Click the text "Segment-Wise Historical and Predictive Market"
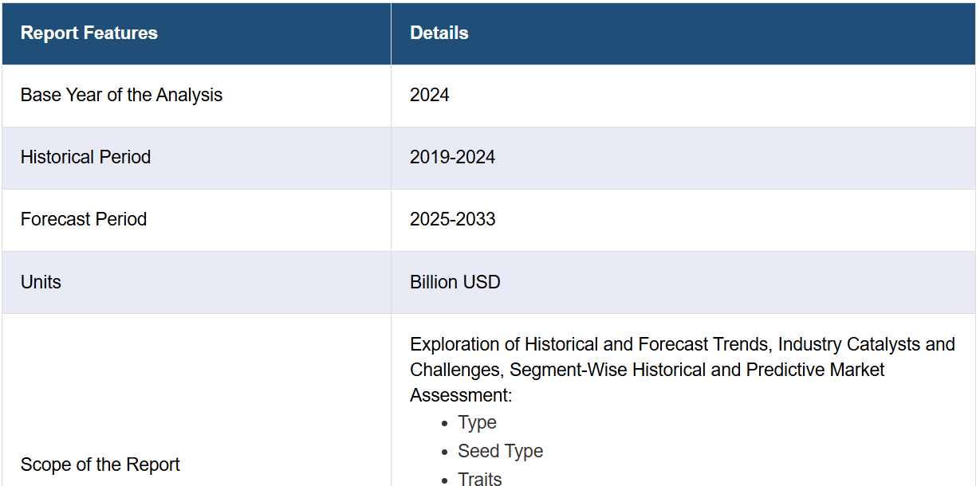Image resolution: width=980 pixels, height=486 pixels. [697, 370]
